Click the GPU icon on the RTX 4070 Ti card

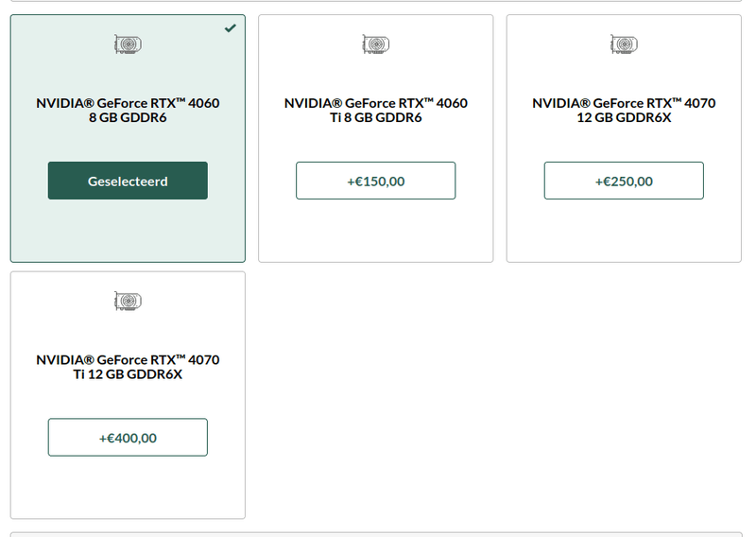pyautogui.click(x=128, y=302)
